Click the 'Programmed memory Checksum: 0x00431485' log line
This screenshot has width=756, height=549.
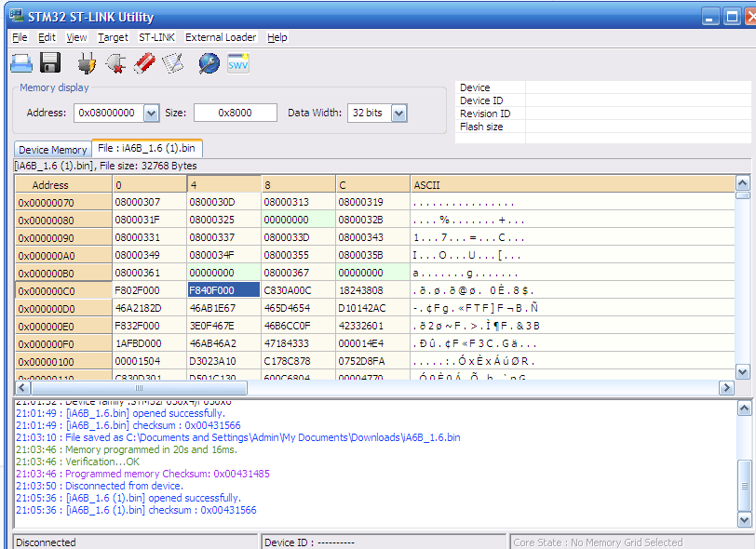142,474
